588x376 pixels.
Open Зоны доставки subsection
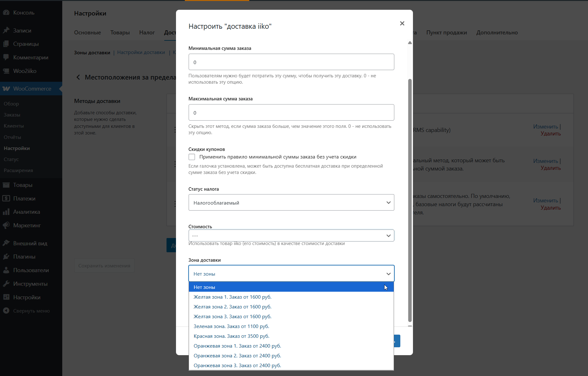(92, 52)
